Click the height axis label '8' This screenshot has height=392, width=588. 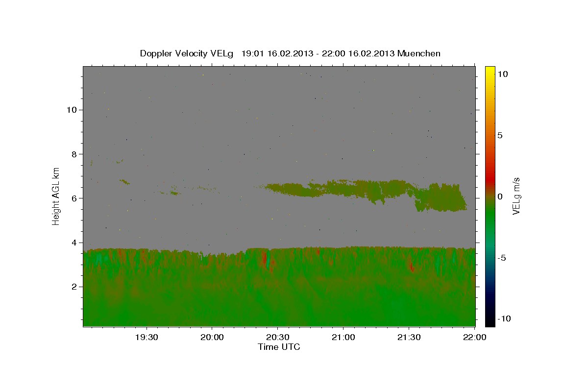(73, 154)
